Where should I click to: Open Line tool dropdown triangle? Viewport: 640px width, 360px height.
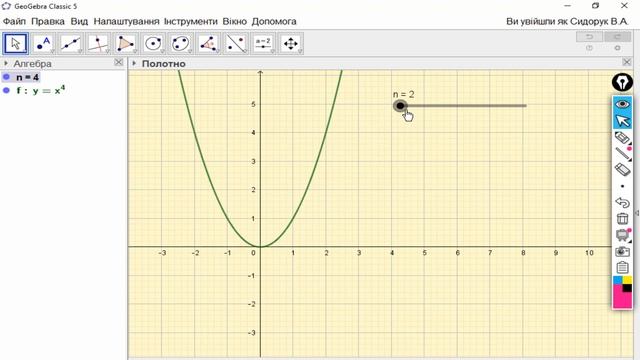80,51
